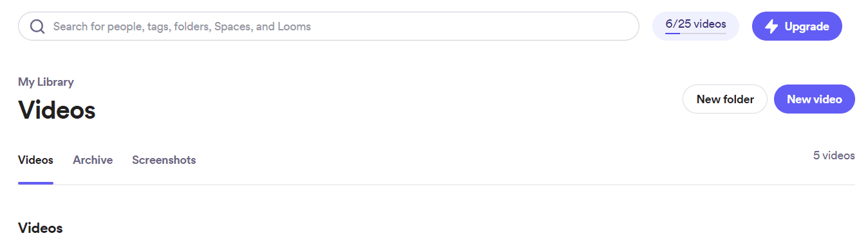Image resolution: width=868 pixels, height=249 pixels.
Task: Focus the search field for people, tags, folders
Action: click(328, 26)
